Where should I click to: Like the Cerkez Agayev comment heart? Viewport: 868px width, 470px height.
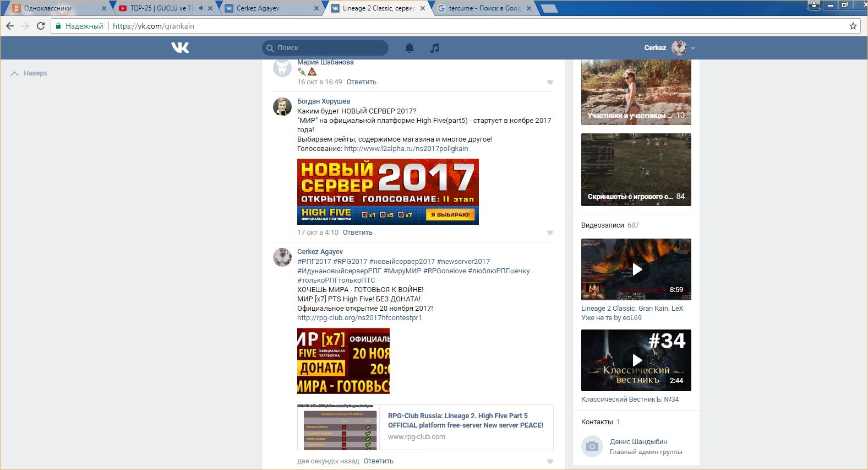550,461
